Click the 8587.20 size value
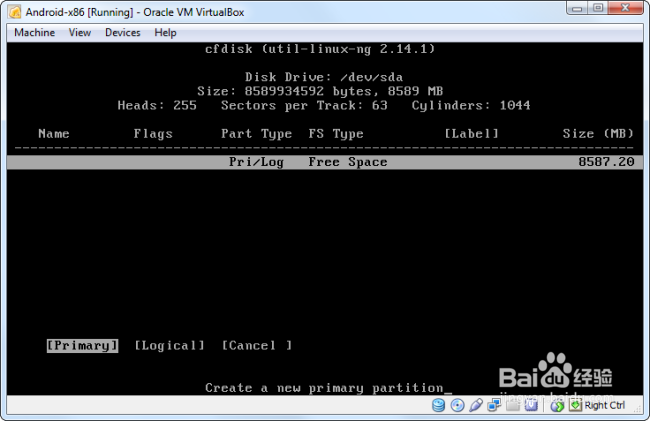Image resolution: width=650 pixels, height=421 pixels. (606, 162)
